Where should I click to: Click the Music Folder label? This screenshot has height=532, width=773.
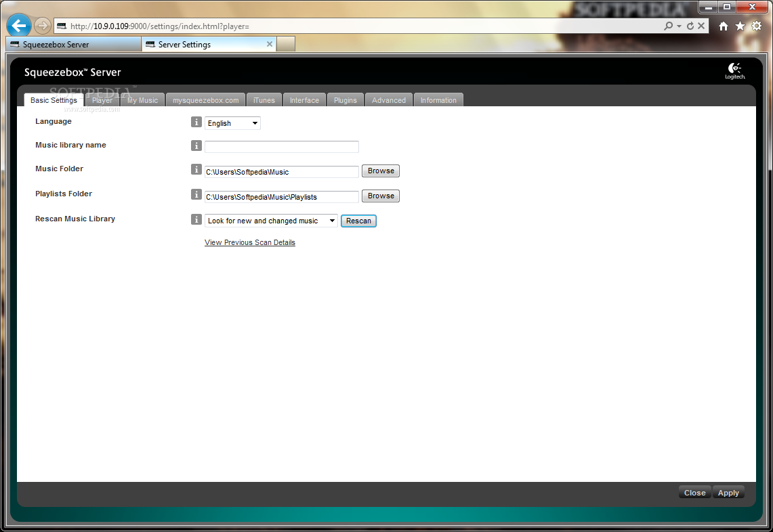pos(59,169)
